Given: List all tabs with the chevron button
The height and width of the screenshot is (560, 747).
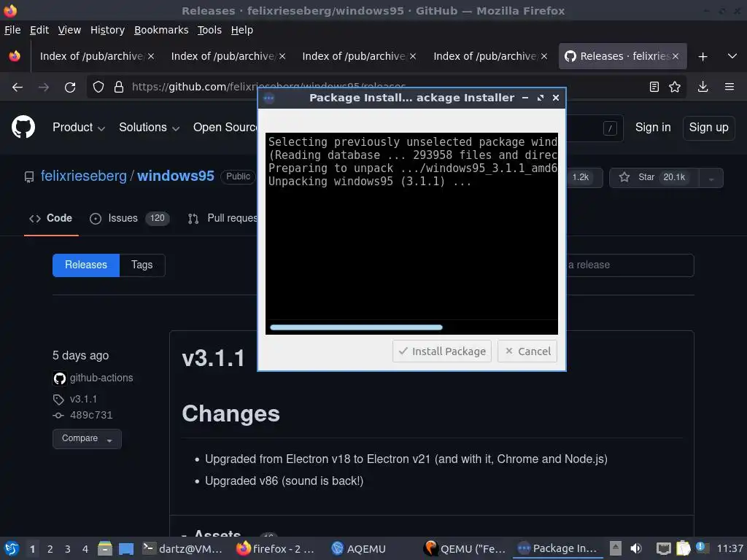Looking at the screenshot, I should pos(732,56).
